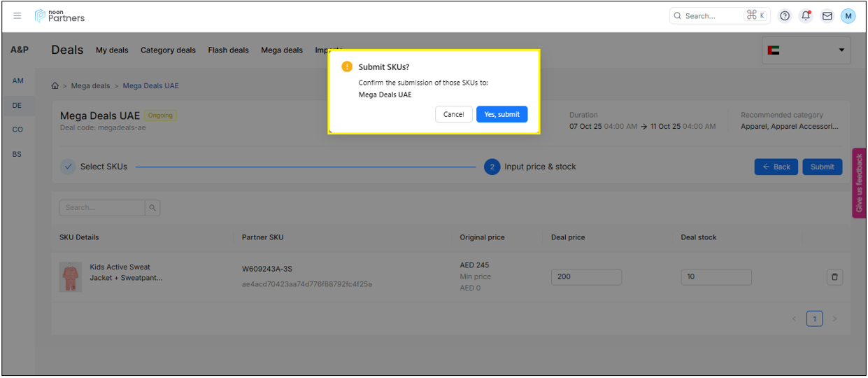Open the Give us feedback side tab
This screenshot has height=378, width=868.
(859, 183)
